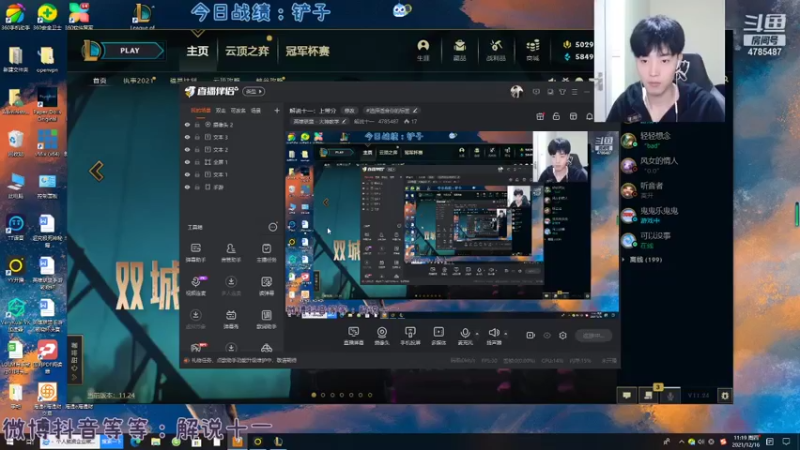The height and width of the screenshot is (450, 800).
Task: Click the greyed start-stream button at bottom right
Action: point(593,336)
